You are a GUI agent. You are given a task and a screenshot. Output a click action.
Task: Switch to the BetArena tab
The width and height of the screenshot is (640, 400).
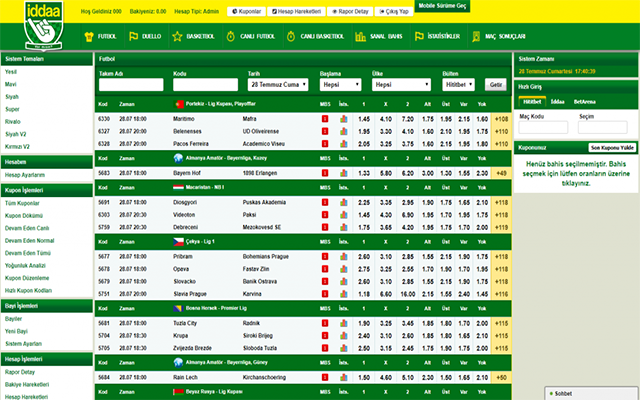(x=588, y=101)
